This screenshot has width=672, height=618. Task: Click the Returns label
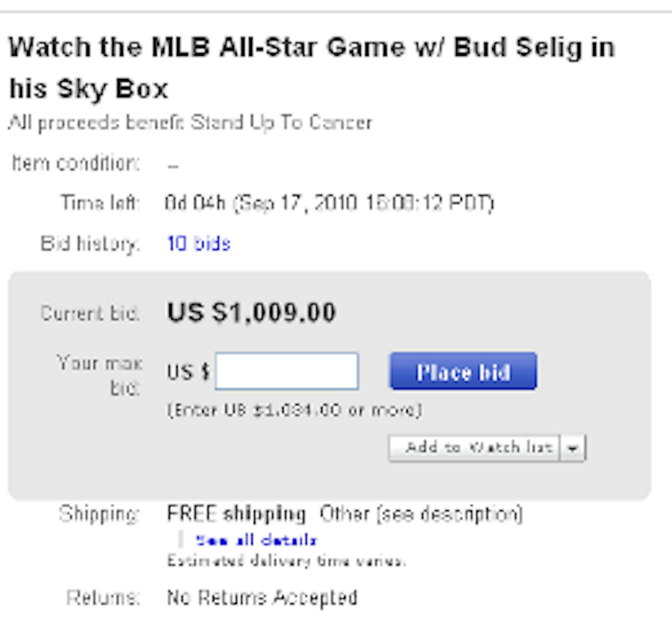[x=103, y=597]
